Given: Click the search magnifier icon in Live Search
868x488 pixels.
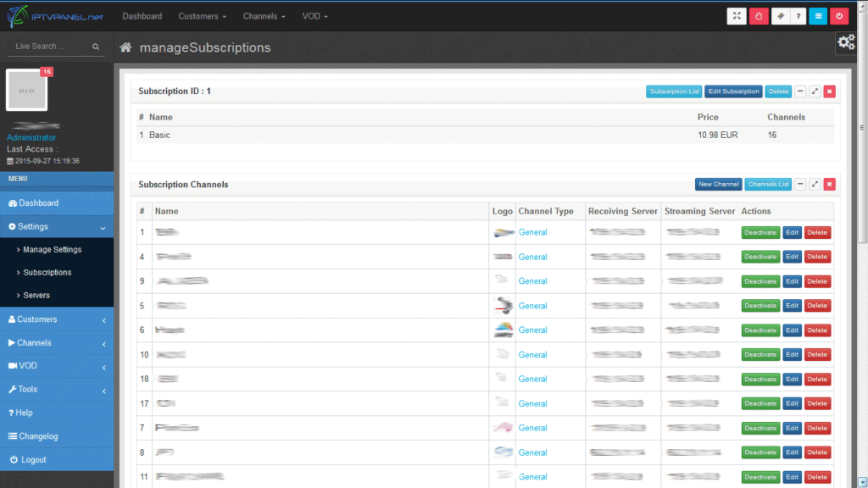Looking at the screenshot, I should point(96,47).
